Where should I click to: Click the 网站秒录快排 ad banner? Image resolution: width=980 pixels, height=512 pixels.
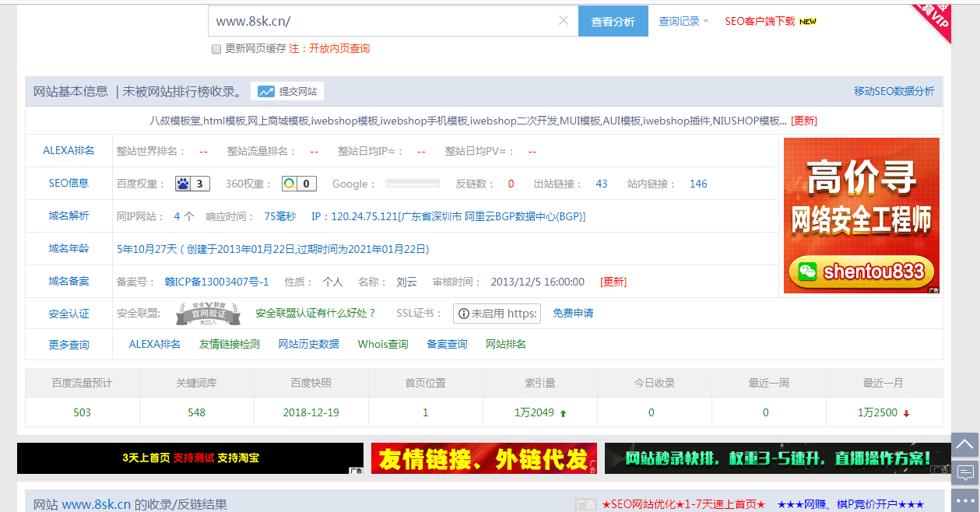[778, 458]
